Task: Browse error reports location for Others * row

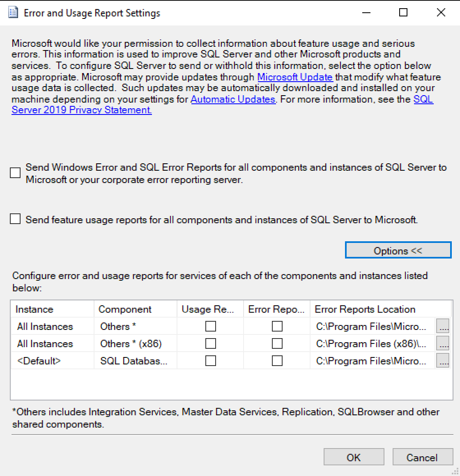Action: coord(442,327)
